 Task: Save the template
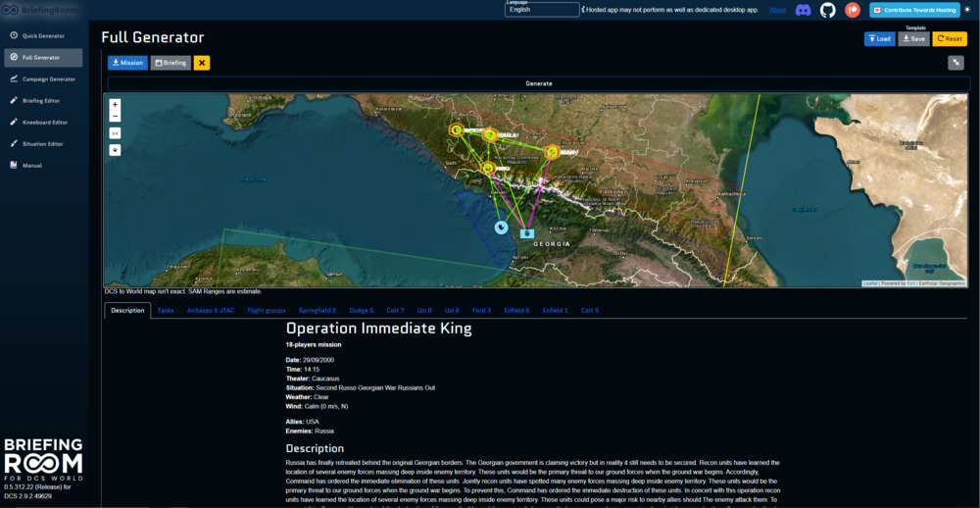click(x=913, y=39)
